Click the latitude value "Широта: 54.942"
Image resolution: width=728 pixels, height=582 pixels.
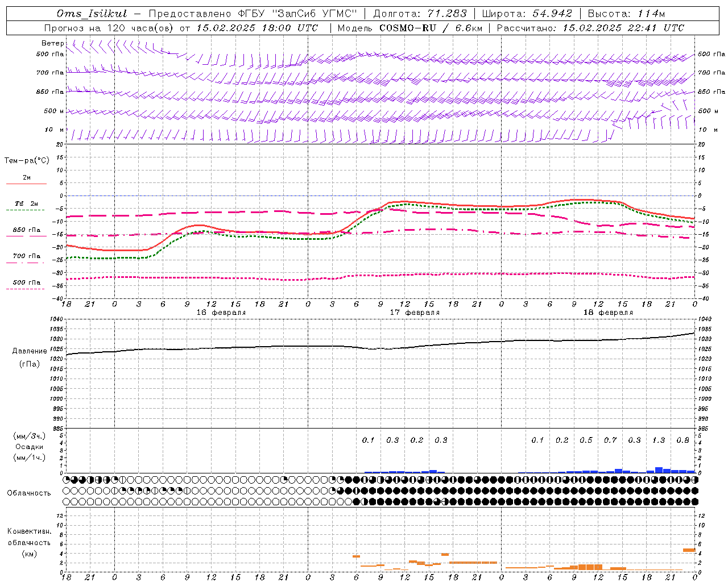527,14
